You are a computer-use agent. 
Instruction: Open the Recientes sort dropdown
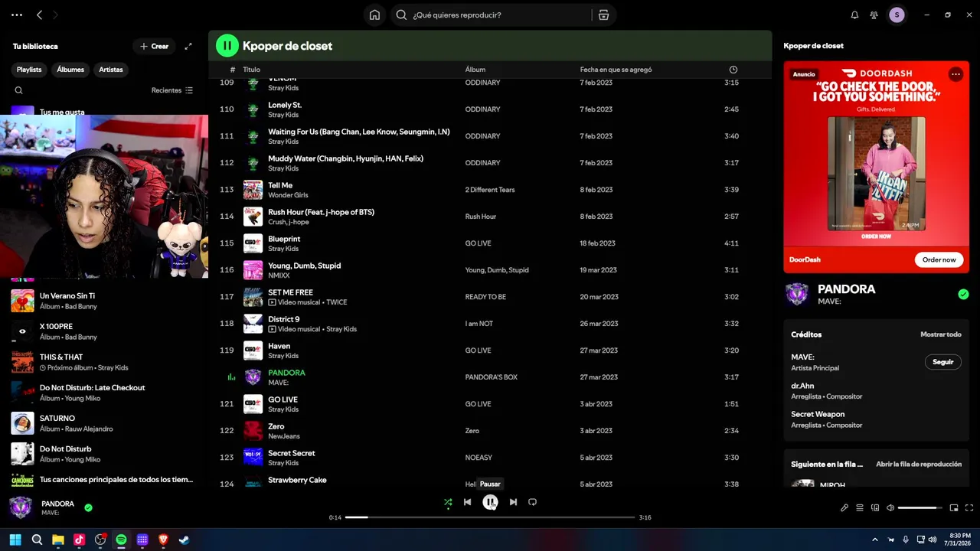click(x=172, y=90)
